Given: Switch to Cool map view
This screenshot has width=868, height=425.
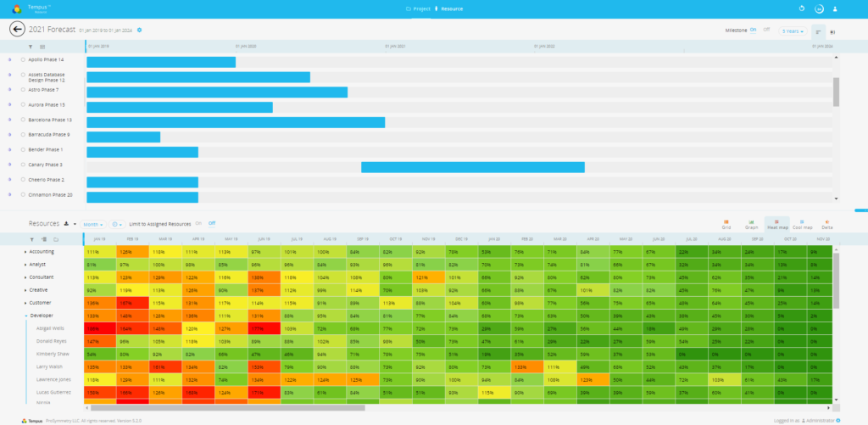Looking at the screenshot, I should click(x=802, y=225).
